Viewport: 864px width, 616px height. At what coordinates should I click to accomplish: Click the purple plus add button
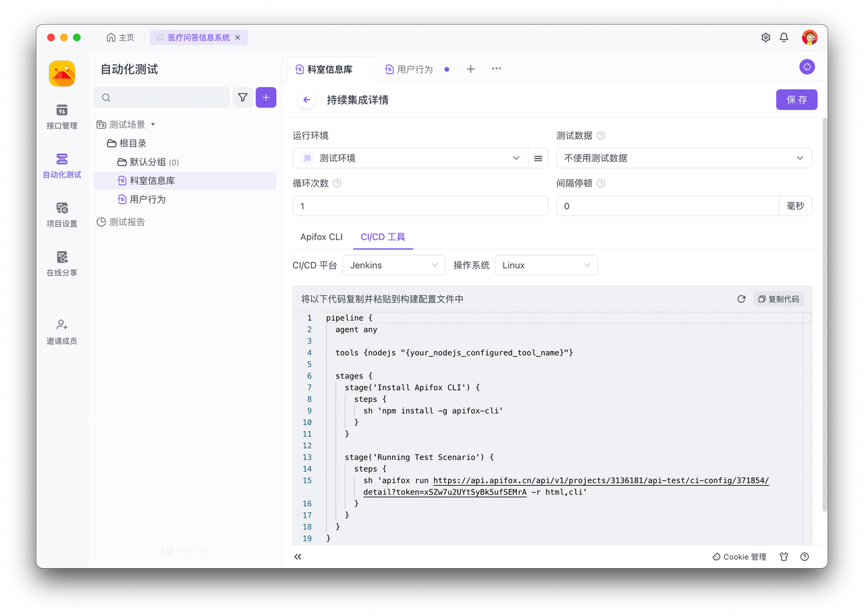point(266,98)
